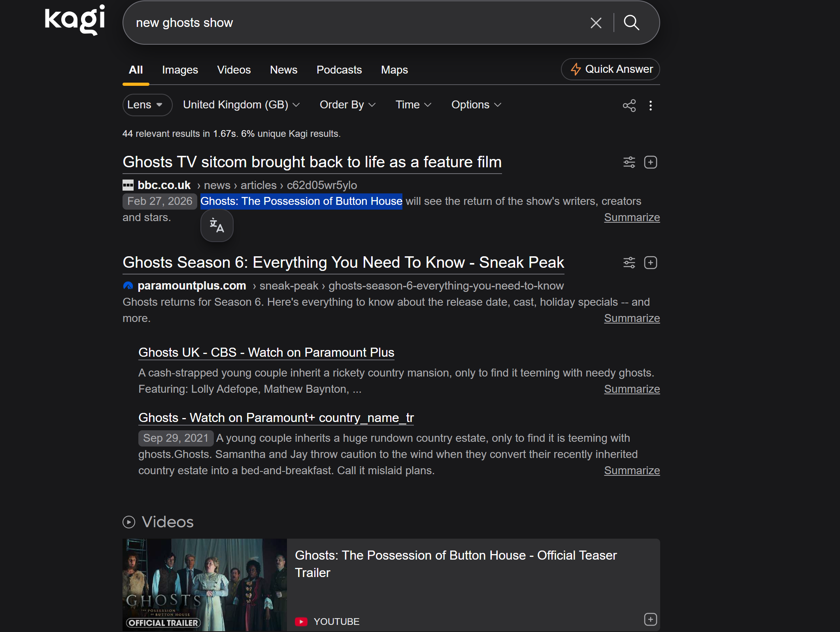Open the Options dropdown

point(476,105)
